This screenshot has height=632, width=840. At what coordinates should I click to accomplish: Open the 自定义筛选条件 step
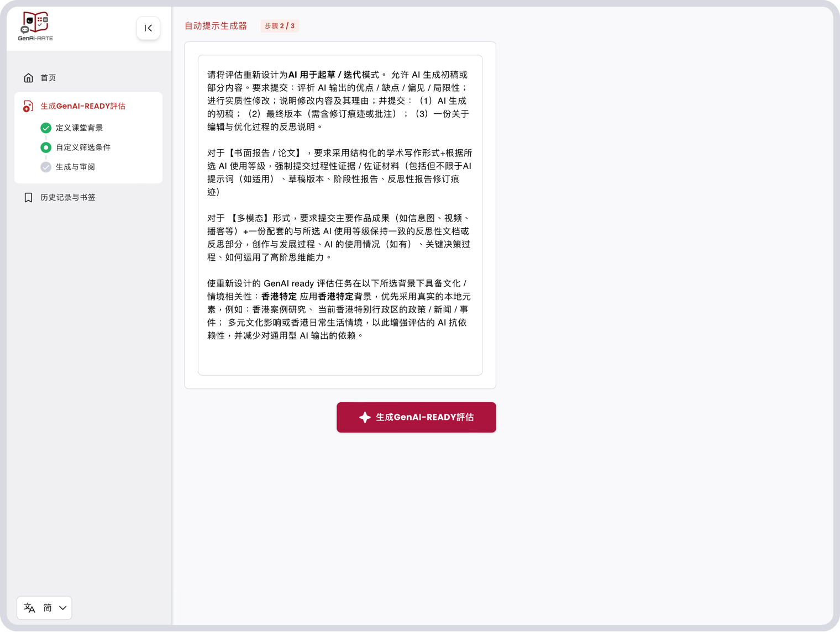83,148
